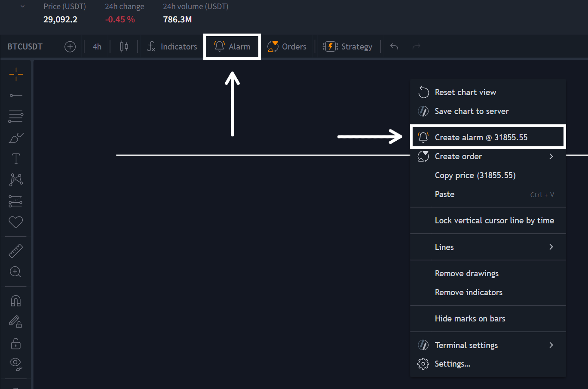Select the brush drawing tool

[x=16, y=138]
